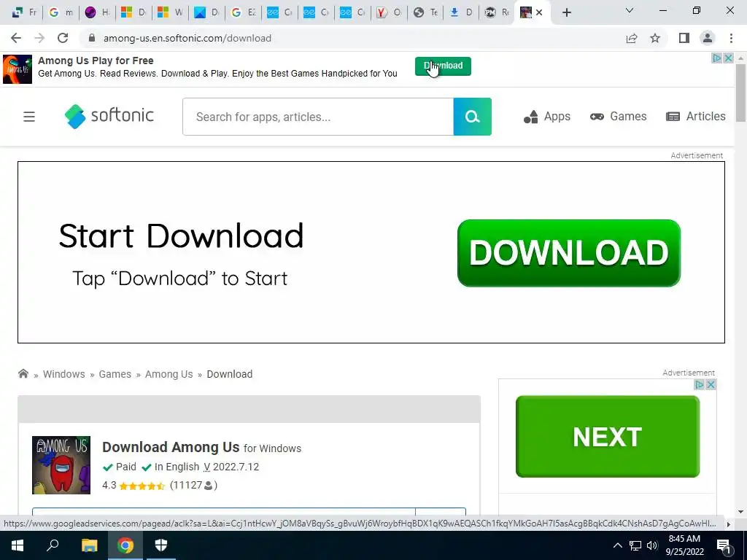Open the network status tray icon
747x560 pixels.
(x=635, y=545)
